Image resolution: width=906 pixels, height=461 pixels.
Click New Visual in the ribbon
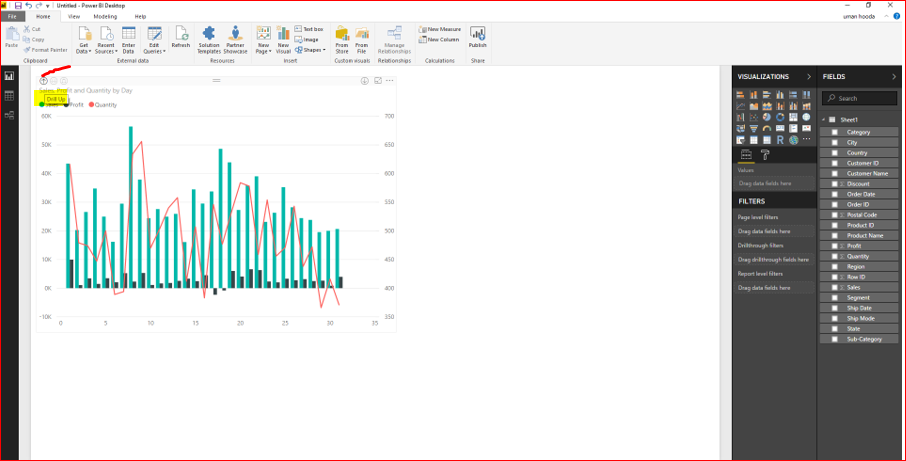(283, 40)
